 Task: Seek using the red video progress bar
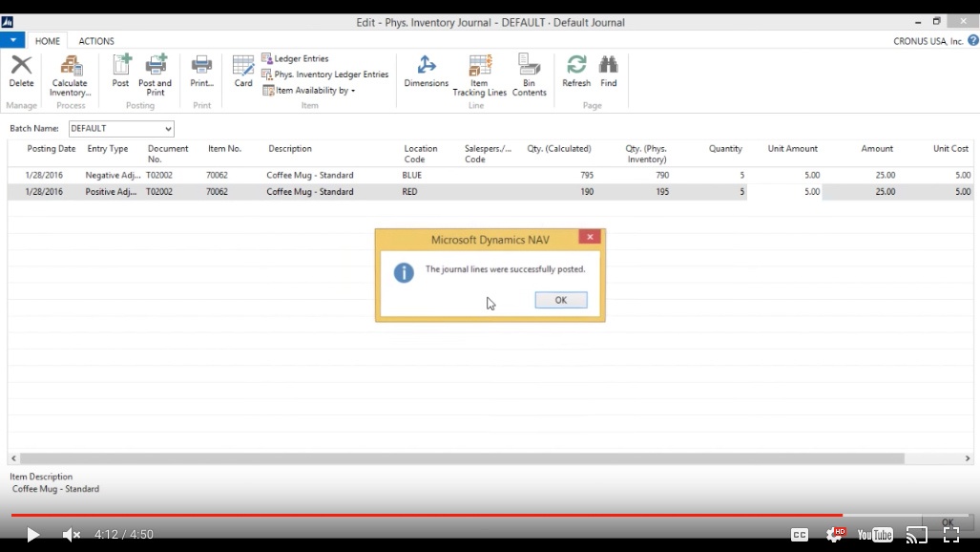427,515
